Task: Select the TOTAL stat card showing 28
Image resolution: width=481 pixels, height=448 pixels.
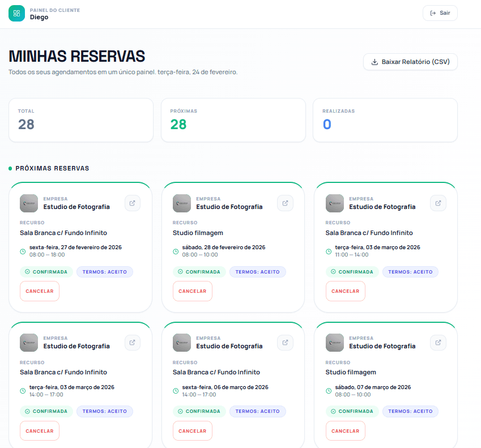Action: (80, 120)
